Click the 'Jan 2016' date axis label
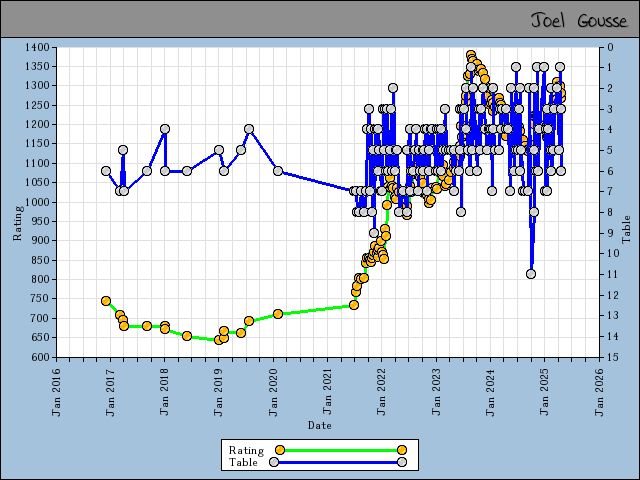 coord(56,392)
